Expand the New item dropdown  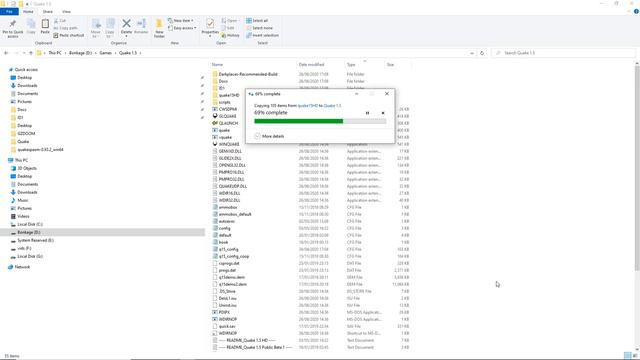(181, 20)
